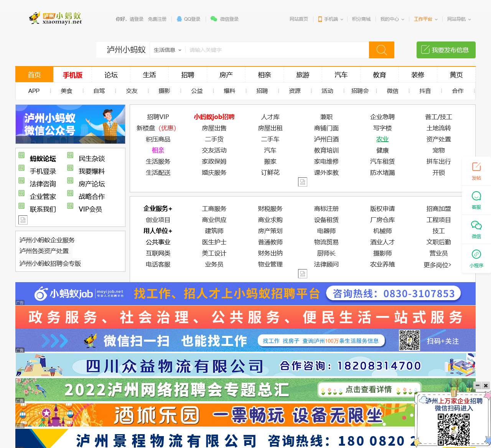
Task: Expand the 生活信息 search category dropdown
Action: (167, 50)
